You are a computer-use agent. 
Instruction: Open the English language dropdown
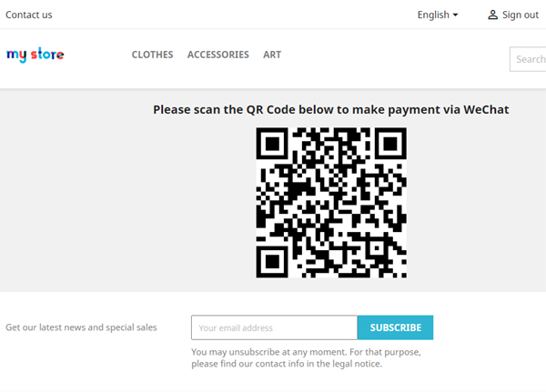pyautogui.click(x=437, y=15)
